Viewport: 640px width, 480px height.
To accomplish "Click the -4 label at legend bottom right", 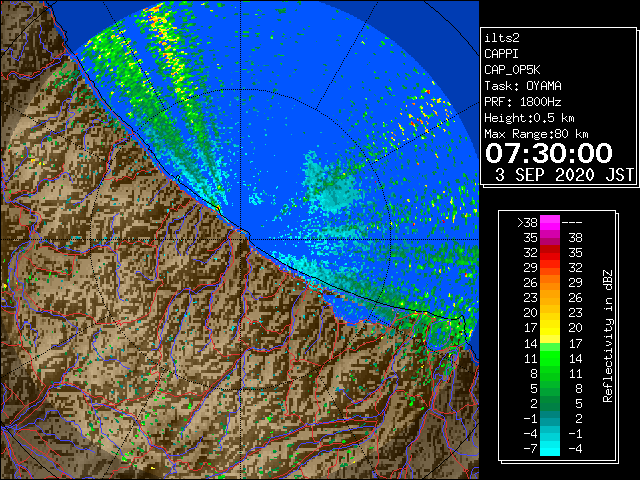I will 575,448.
